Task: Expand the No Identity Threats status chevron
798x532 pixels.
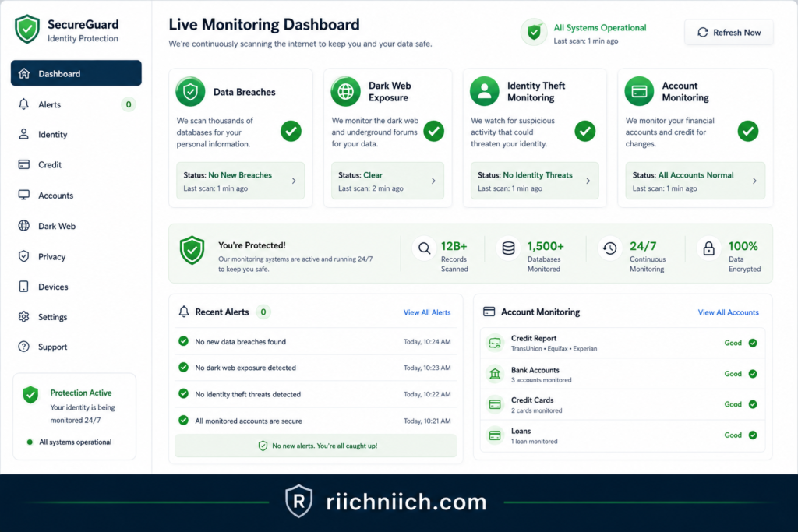Action: (588, 181)
